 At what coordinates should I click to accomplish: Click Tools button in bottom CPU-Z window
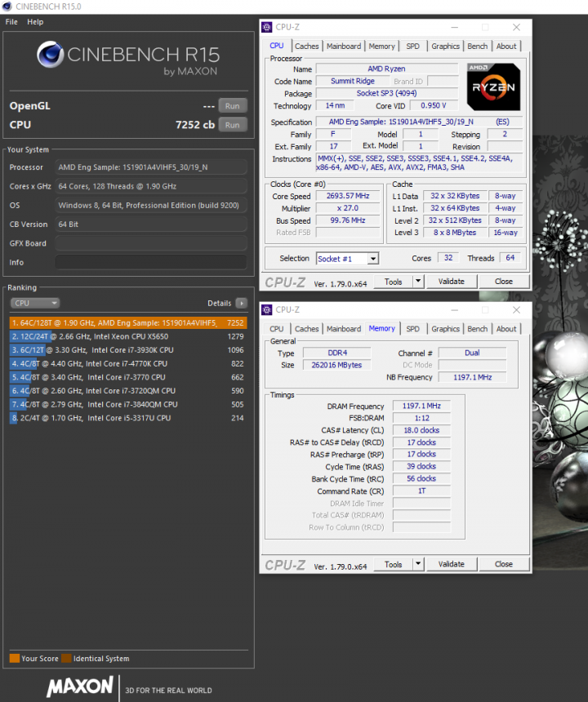(393, 564)
